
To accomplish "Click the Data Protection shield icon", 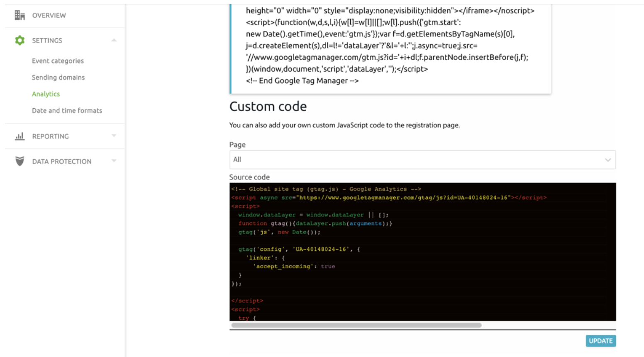I will tap(20, 161).
